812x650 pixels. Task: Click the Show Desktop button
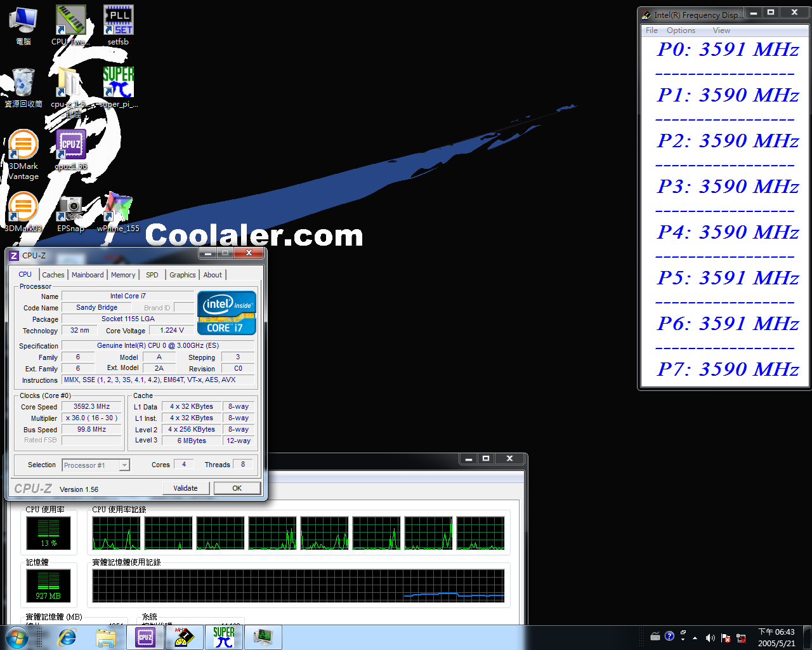click(x=807, y=637)
